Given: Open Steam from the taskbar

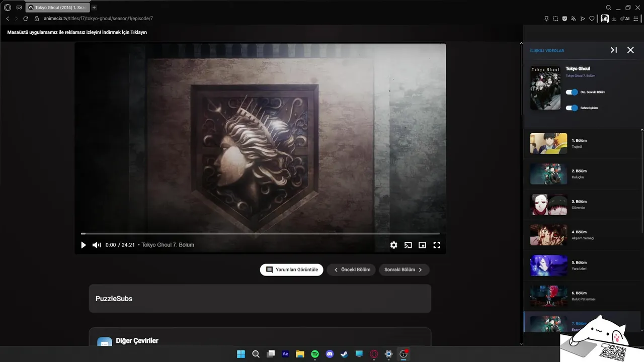Looking at the screenshot, I should click(x=344, y=354).
